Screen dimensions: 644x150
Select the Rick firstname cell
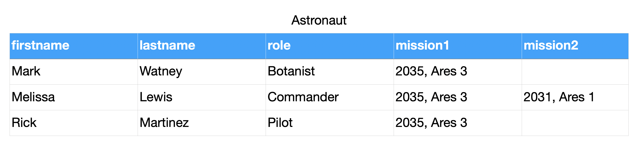point(24,123)
